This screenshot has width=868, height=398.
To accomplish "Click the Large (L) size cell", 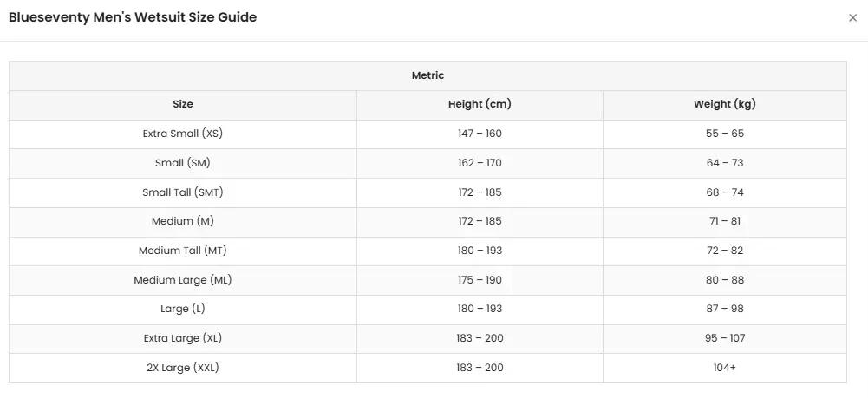I will coord(183,309).
